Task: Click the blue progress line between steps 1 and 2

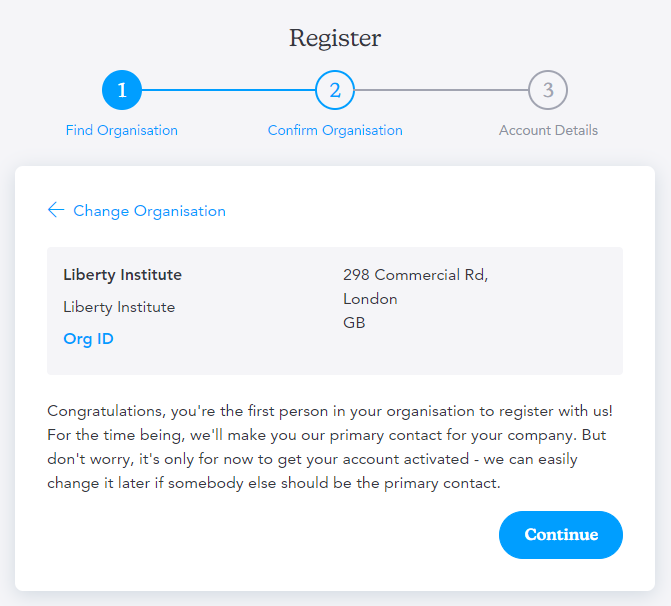Action: 229,90
